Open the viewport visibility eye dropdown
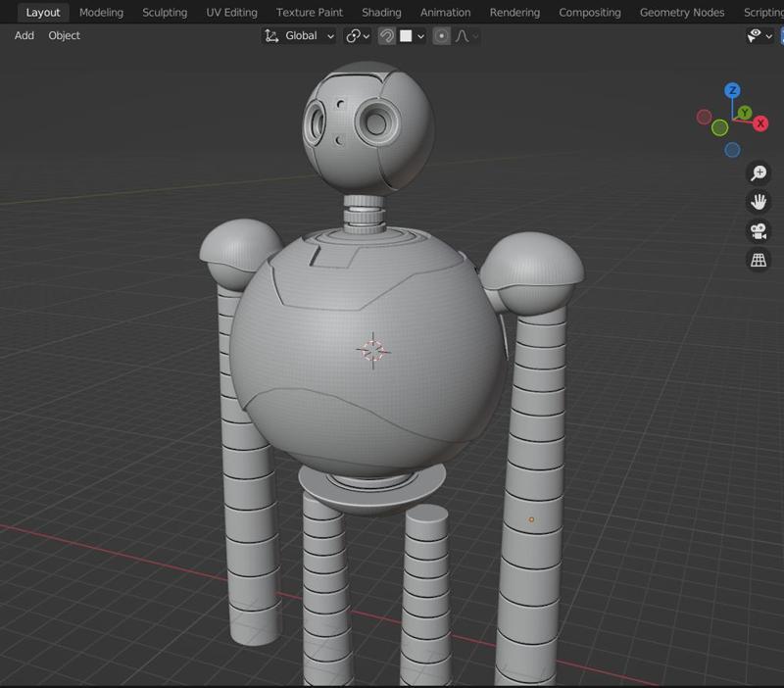The height and width of the screenshot is (688, 784). pyautogui.click(x=759, y=36)
